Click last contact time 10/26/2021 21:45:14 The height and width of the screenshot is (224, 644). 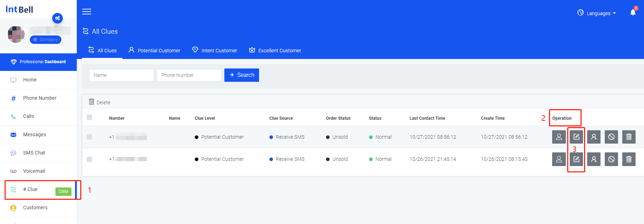click(433, 159)
